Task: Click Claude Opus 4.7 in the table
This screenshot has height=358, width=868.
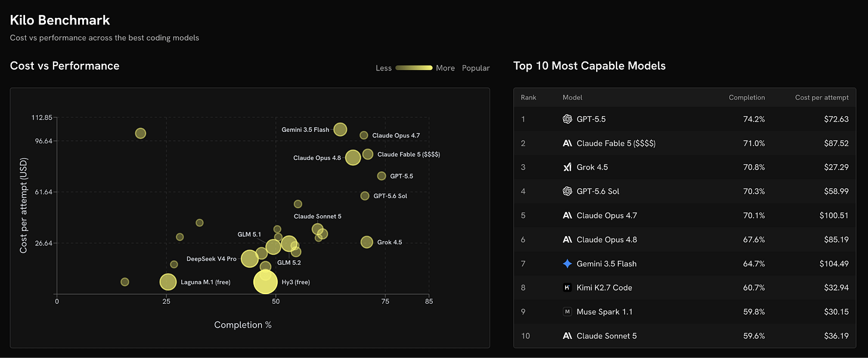Action: [607, 215]
